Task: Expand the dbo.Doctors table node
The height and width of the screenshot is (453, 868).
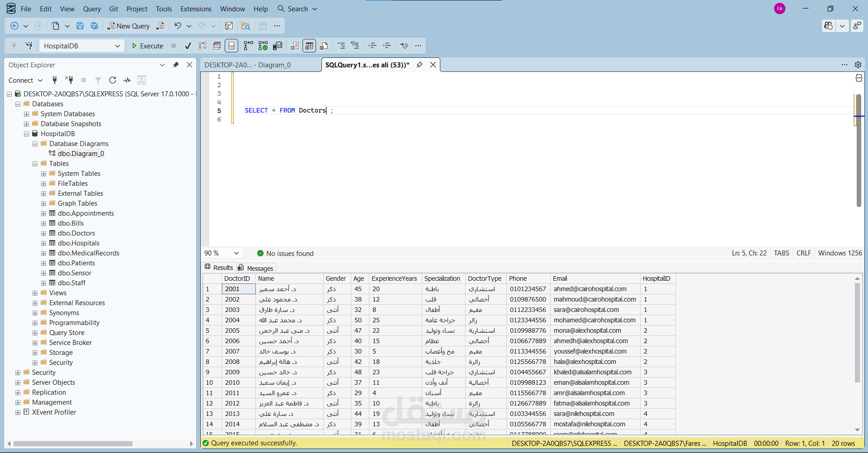Action: point(44,233)
